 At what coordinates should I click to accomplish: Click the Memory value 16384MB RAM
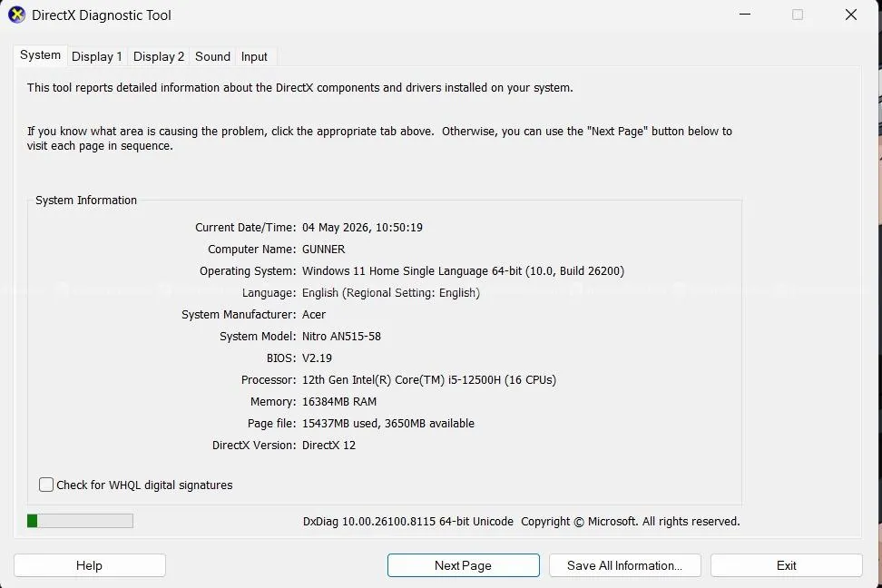pos(339,402)
